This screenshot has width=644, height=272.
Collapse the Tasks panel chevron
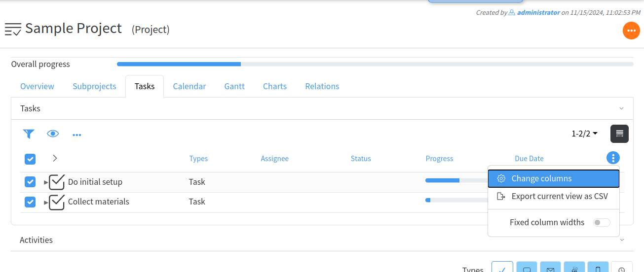click(x=621, y=108)
